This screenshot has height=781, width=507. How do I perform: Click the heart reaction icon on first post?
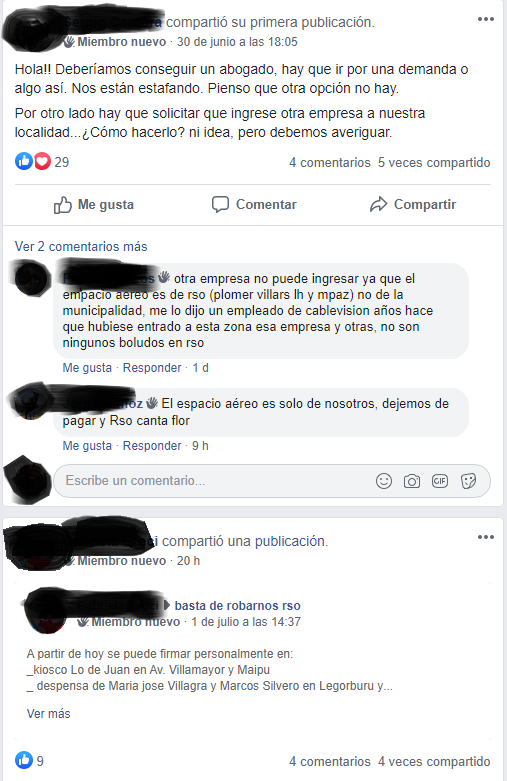[x=42, y=161]
